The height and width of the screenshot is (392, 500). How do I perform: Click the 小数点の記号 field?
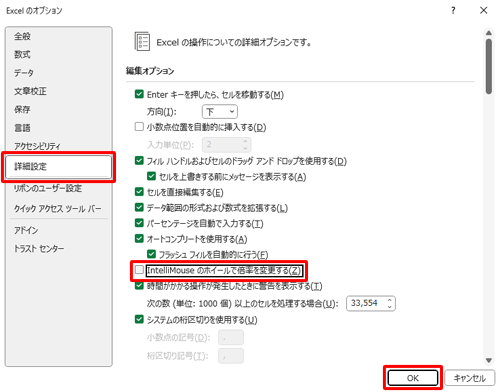click(x=231, y=337)
